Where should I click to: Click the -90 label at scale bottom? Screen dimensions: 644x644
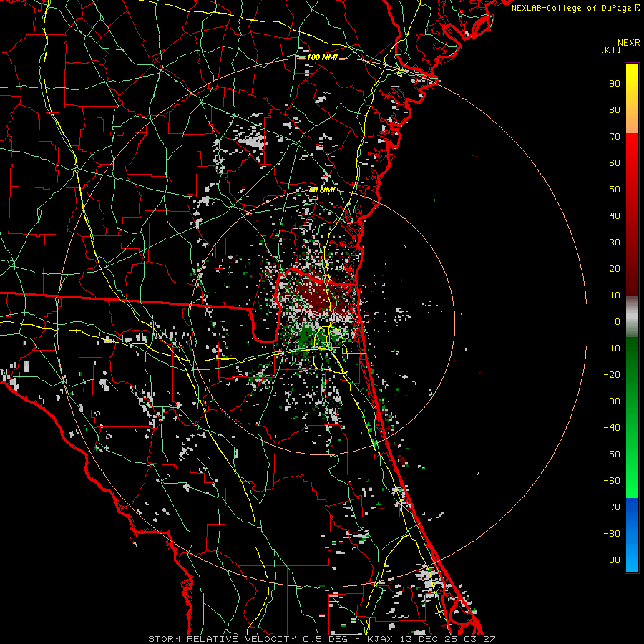(x=613, y=560)
